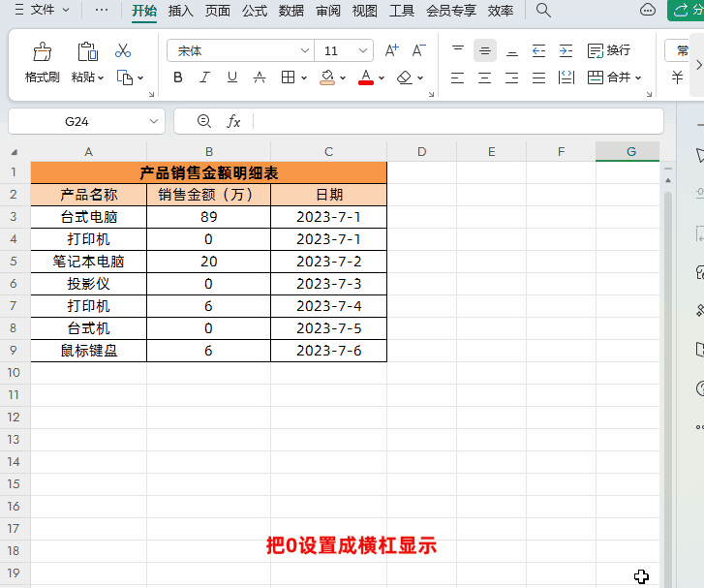The height and width of the screenshot is (588, 704).
Task: Switch to the 开始 Home tab
Action: (144, 11)
